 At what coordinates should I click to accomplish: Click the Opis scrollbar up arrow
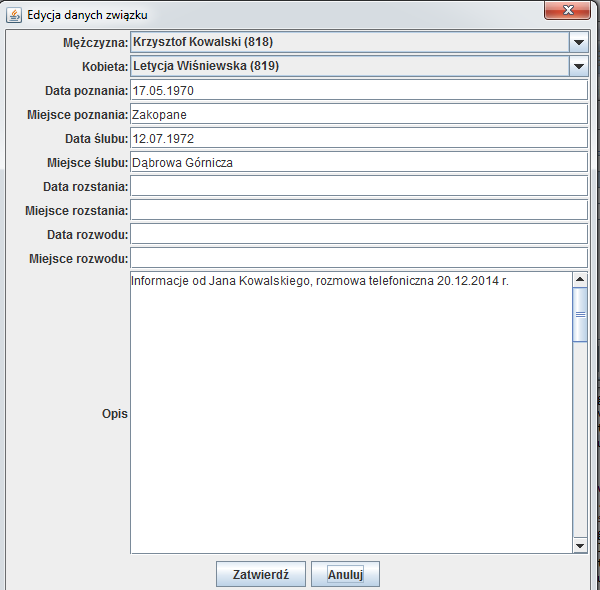click(x=580, y=280)
